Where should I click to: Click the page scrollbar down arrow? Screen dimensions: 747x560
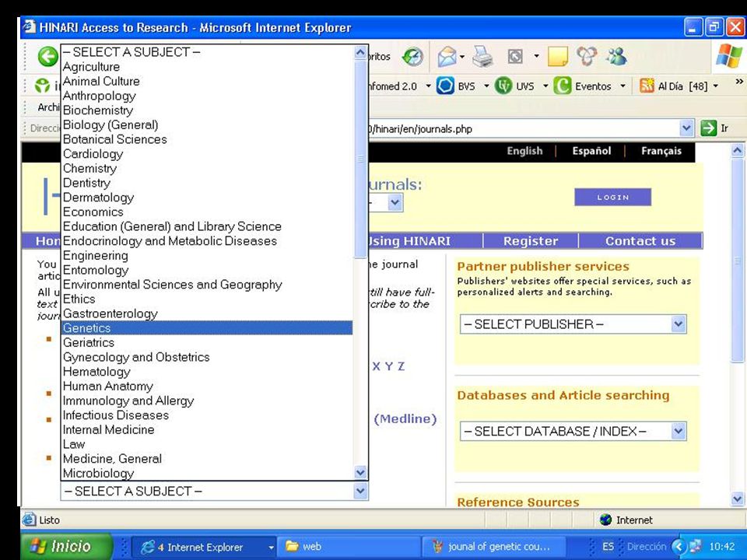(x=738, y=499)
